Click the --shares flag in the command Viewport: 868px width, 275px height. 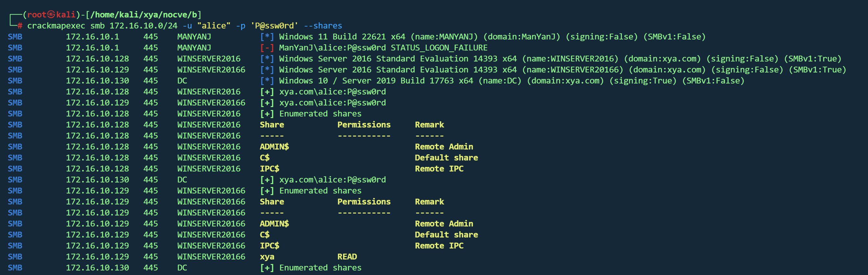(322, 26)
